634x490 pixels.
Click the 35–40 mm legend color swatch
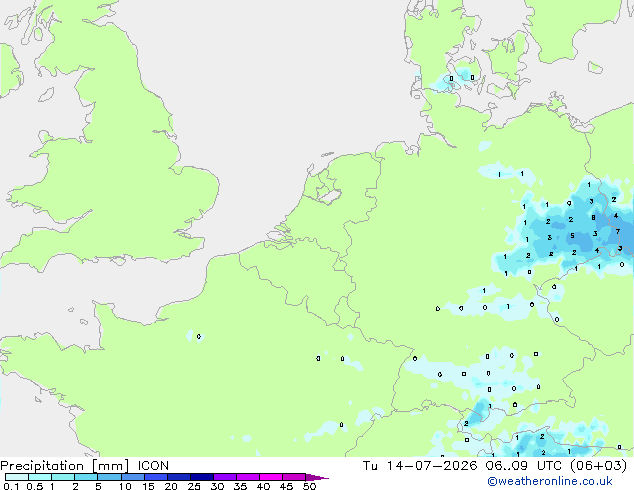click(x=247, y=477)
